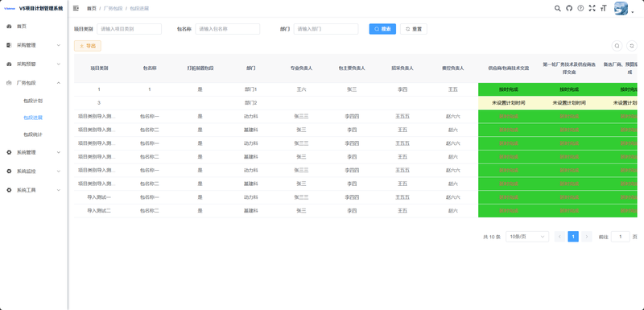Click the 系统管理 gear icon
The height and width of the screenshot is (310, 644).
9,152
